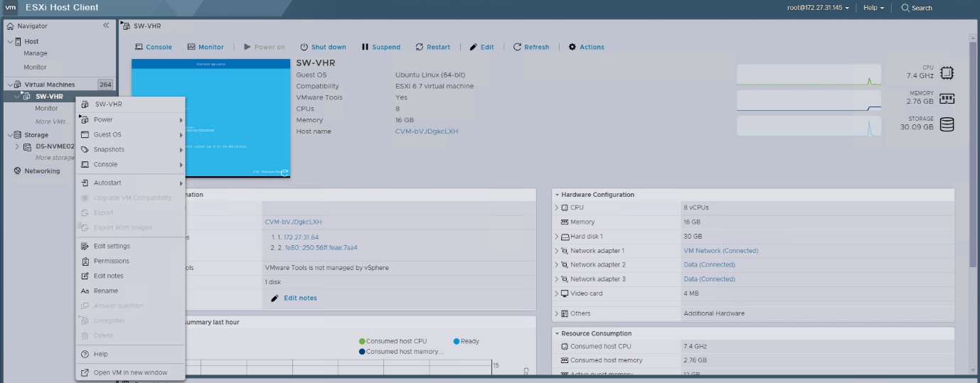This screenshot has width=980, height=383.
Task: Click the search magnifier icon
Action: pyautogui.click(x=905, y=8)
